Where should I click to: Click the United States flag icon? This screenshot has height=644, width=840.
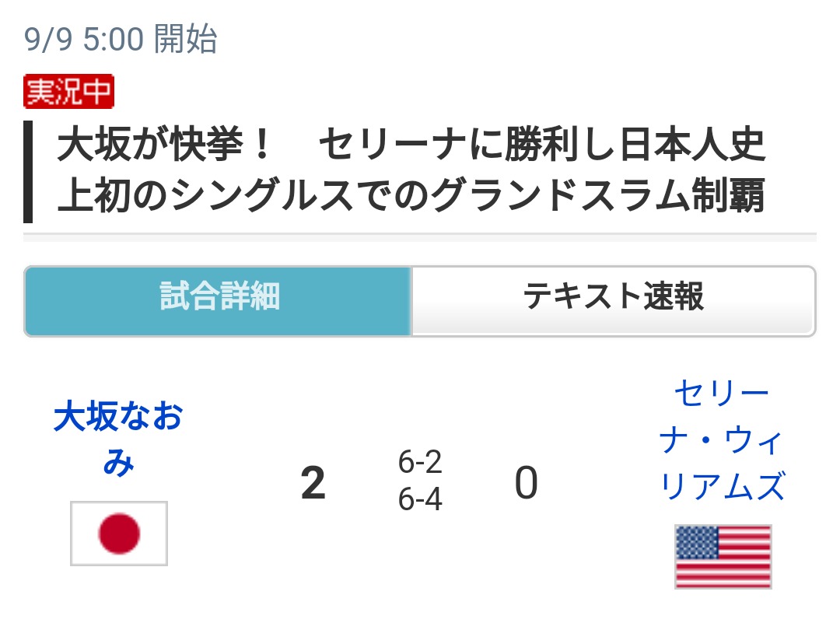(723, 556)
